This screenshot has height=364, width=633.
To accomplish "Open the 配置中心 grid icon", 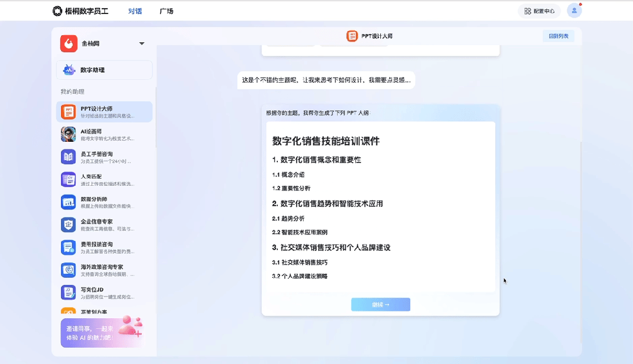I will click(527, 11).
